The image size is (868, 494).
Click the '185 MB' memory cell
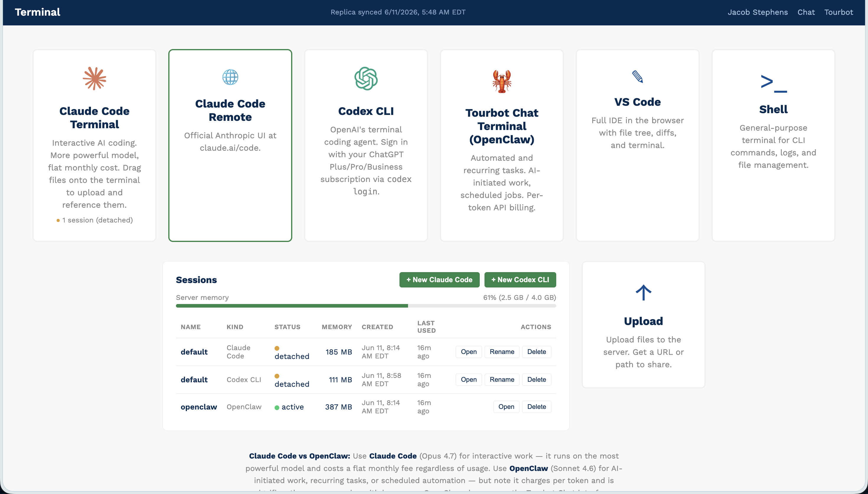pyautogui.click(x=339, y=352)
